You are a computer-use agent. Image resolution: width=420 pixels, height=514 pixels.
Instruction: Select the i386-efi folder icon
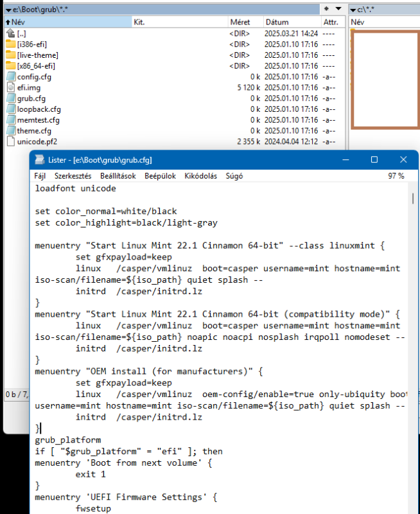click(x=10, y=44)
